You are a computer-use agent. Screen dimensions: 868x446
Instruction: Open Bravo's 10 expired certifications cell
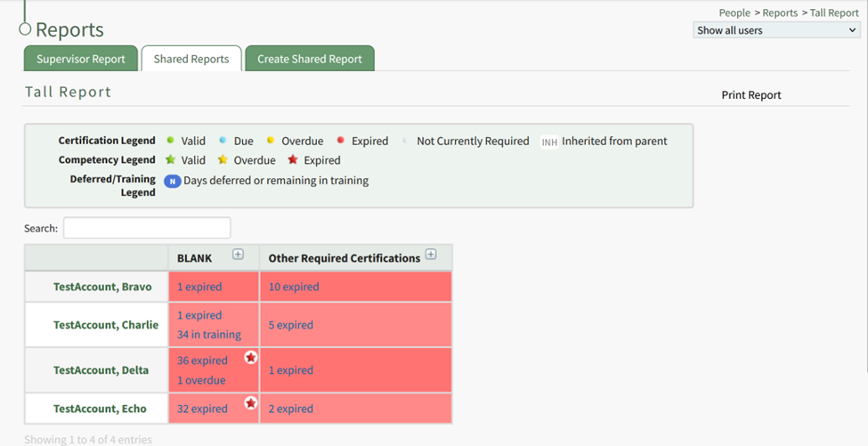294,287
